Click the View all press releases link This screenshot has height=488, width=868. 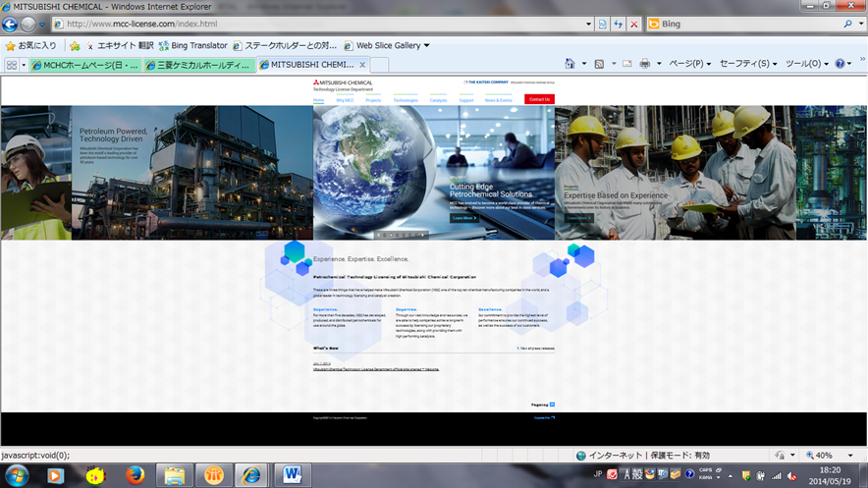(x=536, y=349)
